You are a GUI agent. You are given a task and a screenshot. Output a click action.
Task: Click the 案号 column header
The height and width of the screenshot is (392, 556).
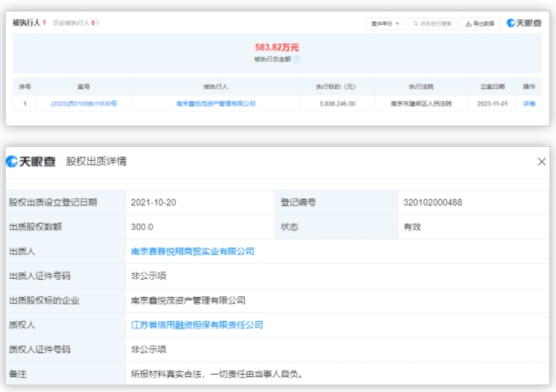(x=83, y=87)
